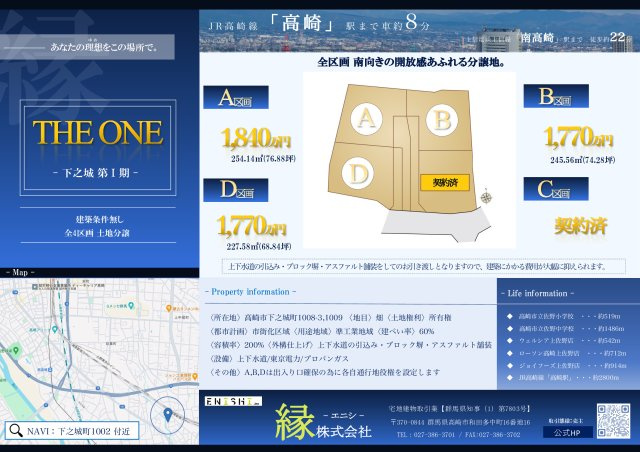Click the circled B lot marker
Screen dimensions: 640x452
point(441,119)
